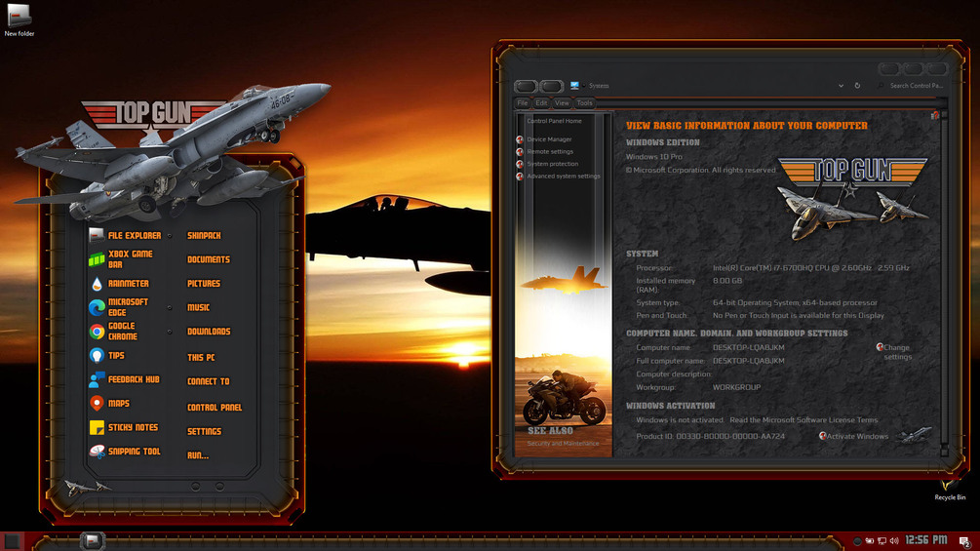This screenshot has width=980, height=551.
Task: Open Music from start menu
Action: click(x=198, y=307)
